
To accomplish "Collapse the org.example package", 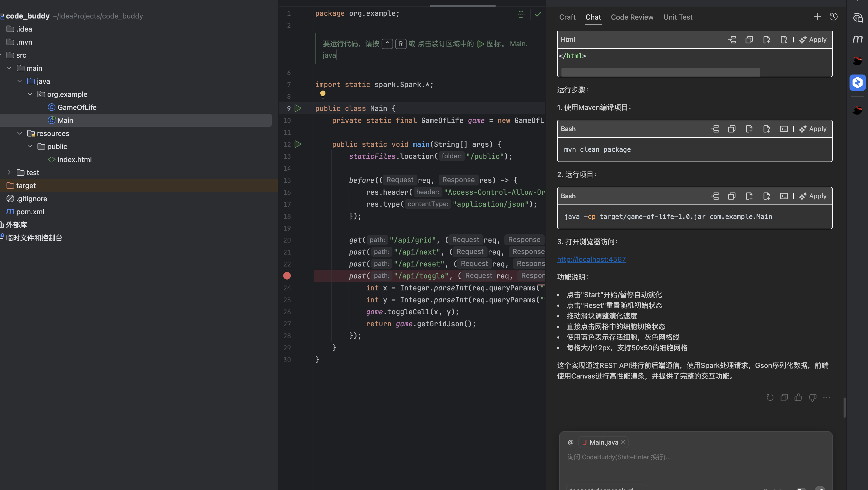I will (x=30, y=94).
